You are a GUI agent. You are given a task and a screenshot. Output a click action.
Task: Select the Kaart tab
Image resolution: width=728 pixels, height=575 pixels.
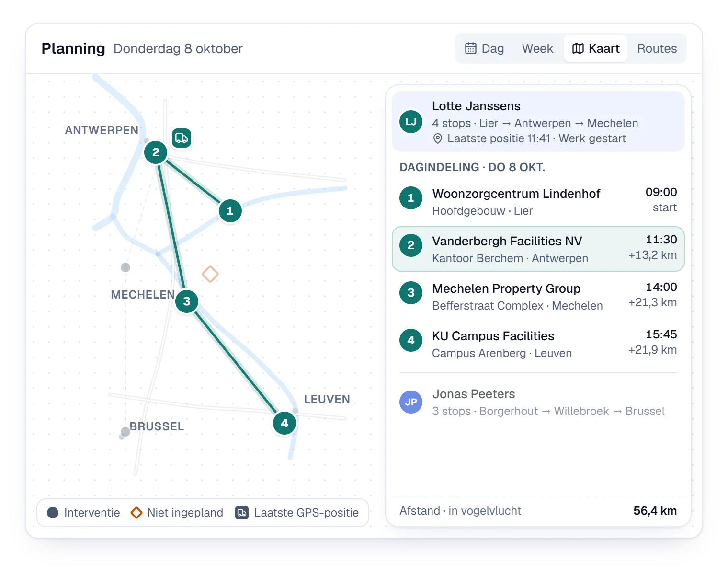coord(596,48)
